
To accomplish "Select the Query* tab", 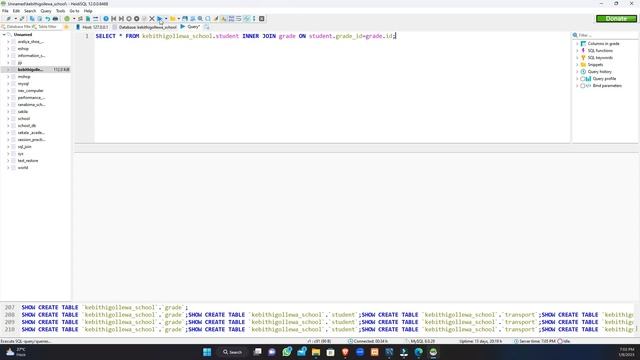I will pyautogui.click(x=190, y=27).
